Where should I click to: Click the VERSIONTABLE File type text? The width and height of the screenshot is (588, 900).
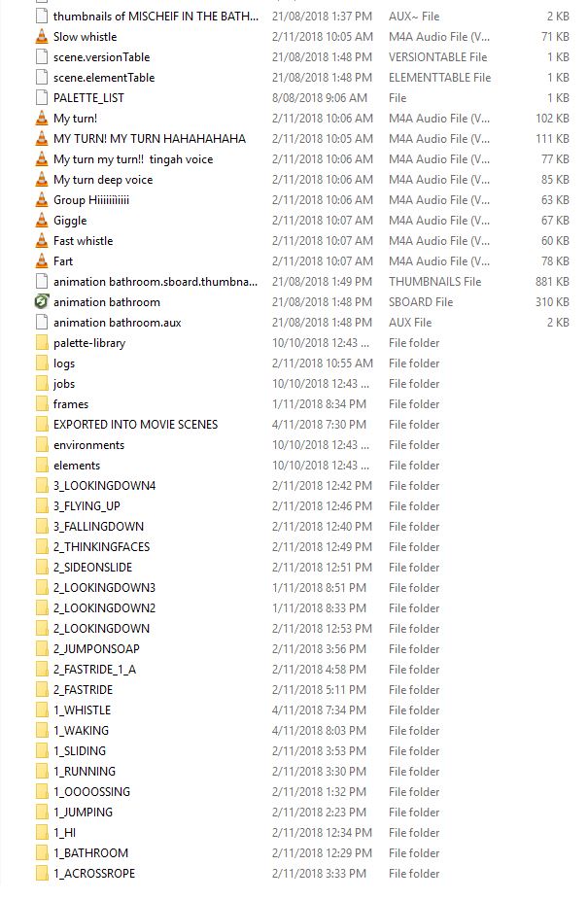(438, 57)
